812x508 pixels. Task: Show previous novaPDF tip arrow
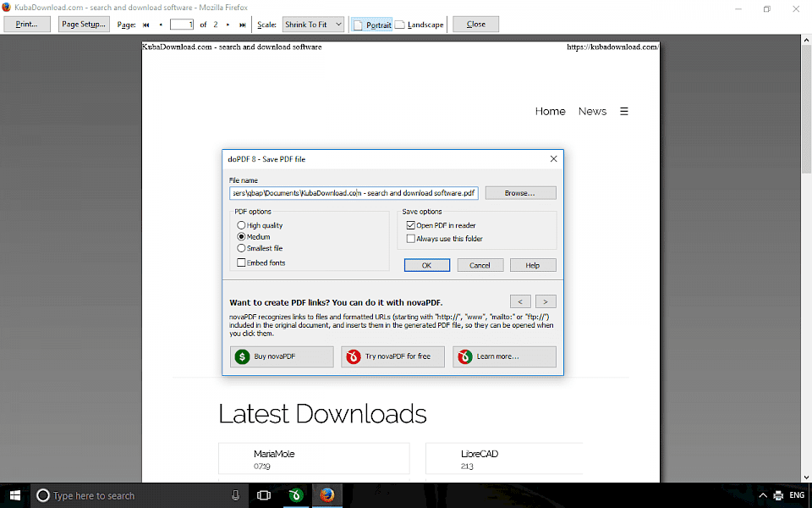tap(520, 301)
